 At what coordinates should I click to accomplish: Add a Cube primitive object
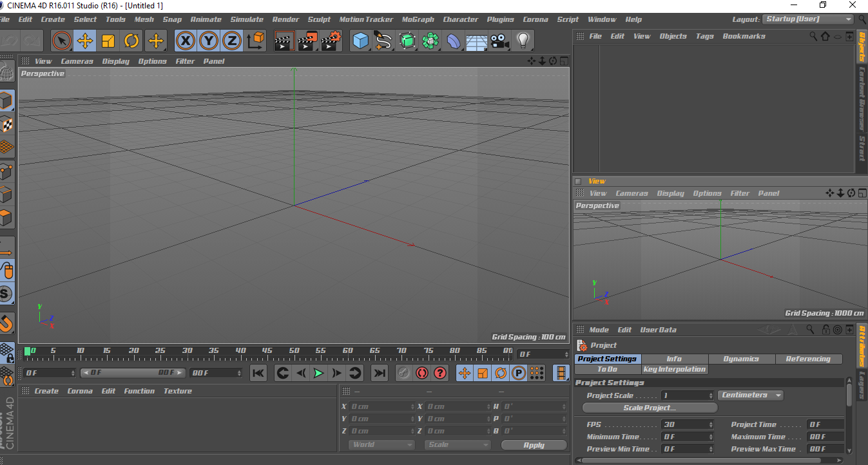(360, 41)
